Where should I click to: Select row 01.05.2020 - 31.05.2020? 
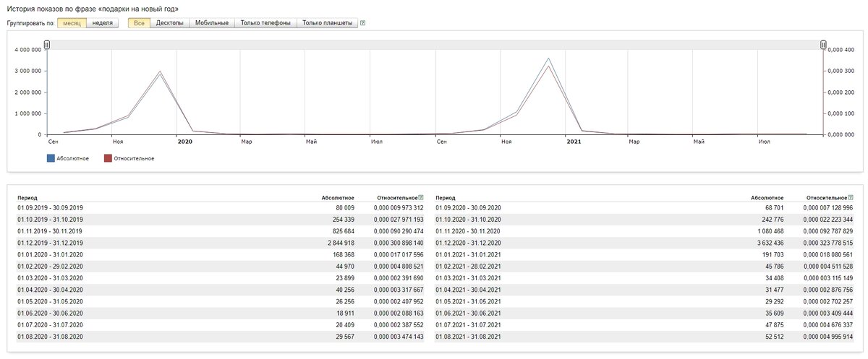coord(221,301)
